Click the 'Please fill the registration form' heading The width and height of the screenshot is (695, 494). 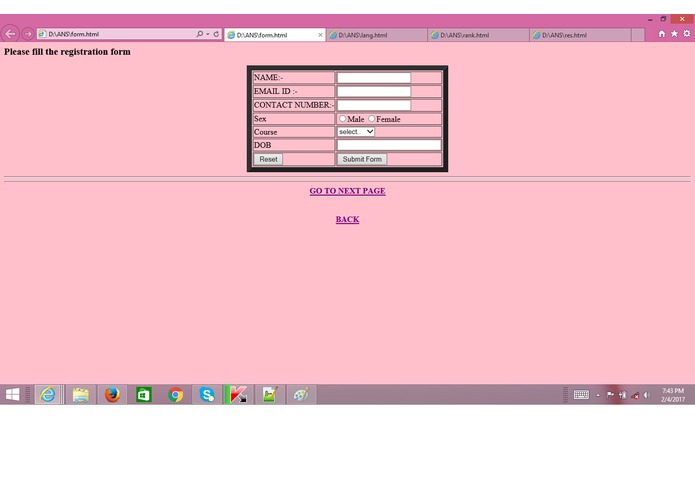click(67, 52)
